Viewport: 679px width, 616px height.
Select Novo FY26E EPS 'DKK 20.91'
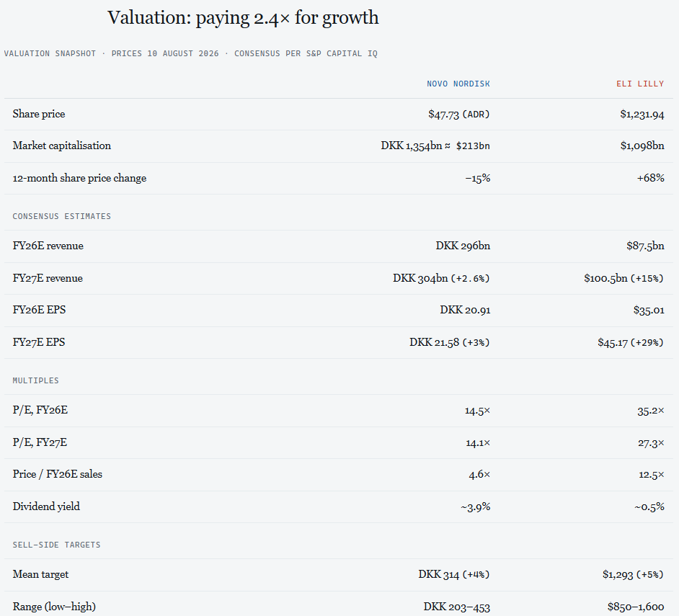pyautogui.click(x=465, y=310)
